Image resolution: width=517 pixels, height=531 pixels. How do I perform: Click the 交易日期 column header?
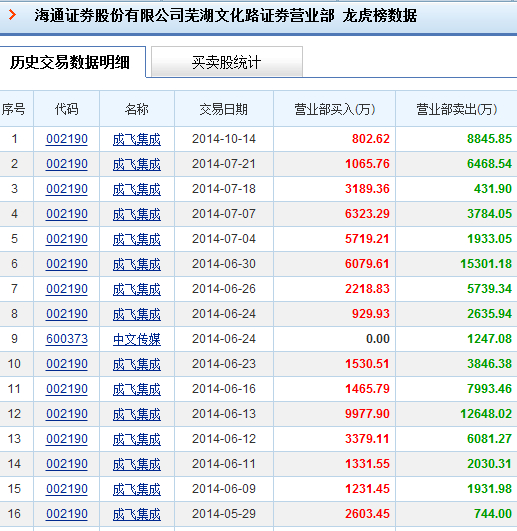point(224,109)
